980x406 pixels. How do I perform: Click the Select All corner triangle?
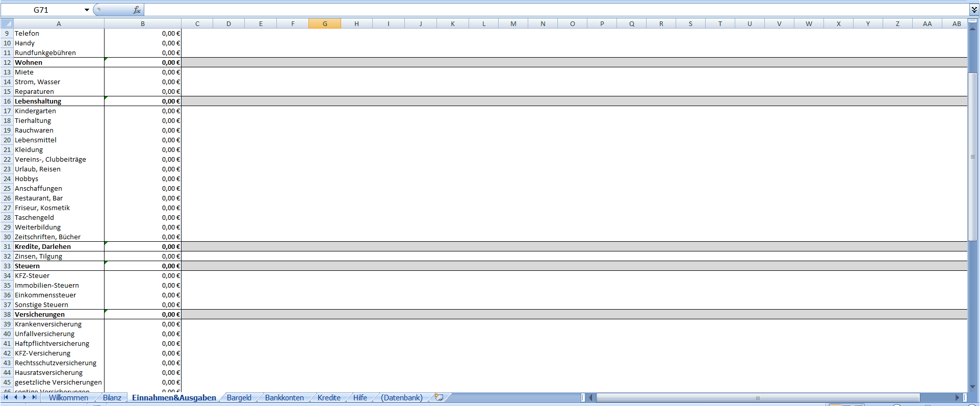point(7,23)
